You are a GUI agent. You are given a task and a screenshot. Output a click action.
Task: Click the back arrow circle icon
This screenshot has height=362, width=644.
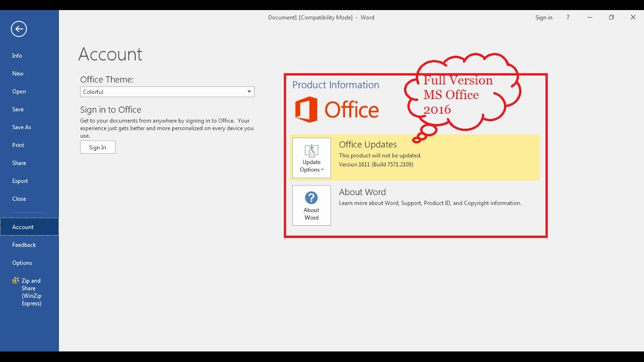pyautogui.click(x=19, y=29)
